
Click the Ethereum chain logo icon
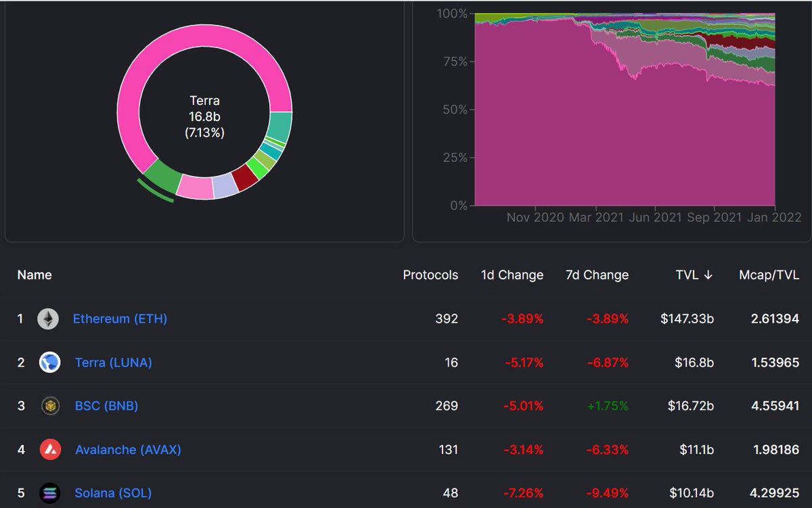pos(47,319)
